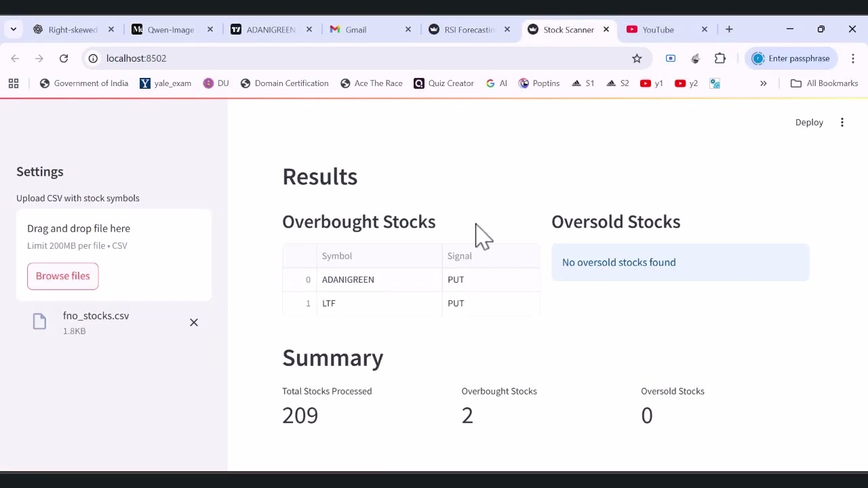Open the y2 YouTube bookmark
Viewport: 868px width, 488px height.
[x=686, y=83]
